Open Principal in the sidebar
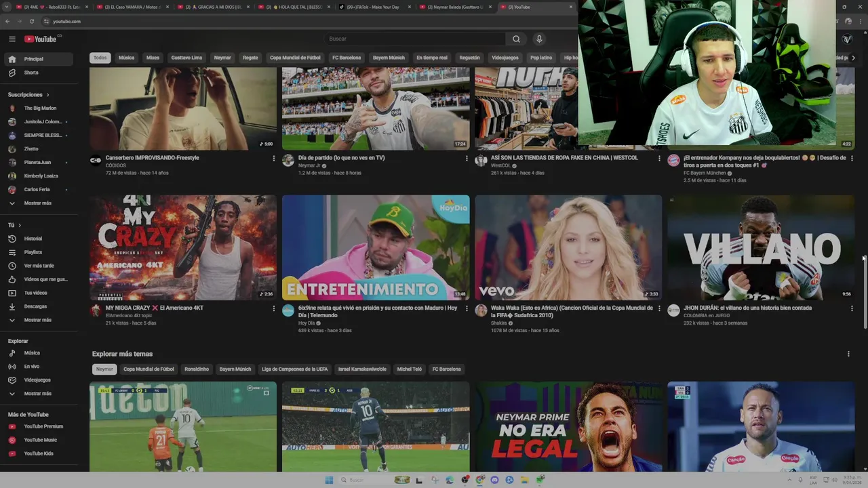Screen dimensions: 868x488 [x=39, y=59]
